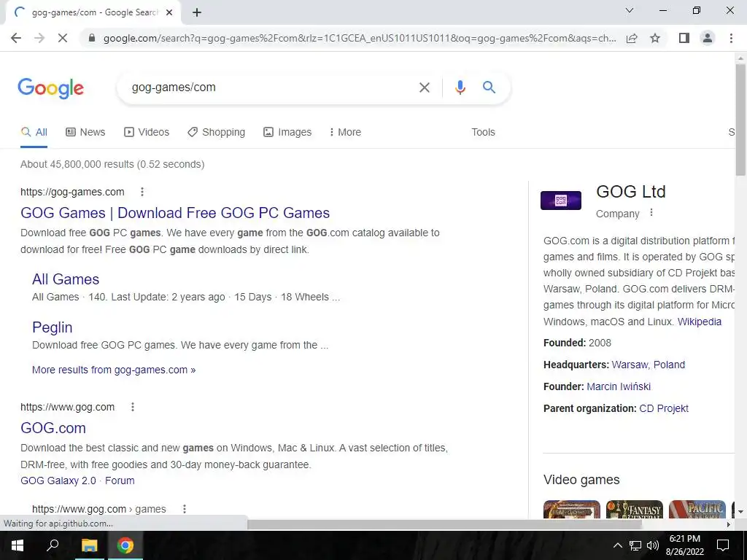
Task: Switch to the Shopping tab
Action: coord(216,133)
